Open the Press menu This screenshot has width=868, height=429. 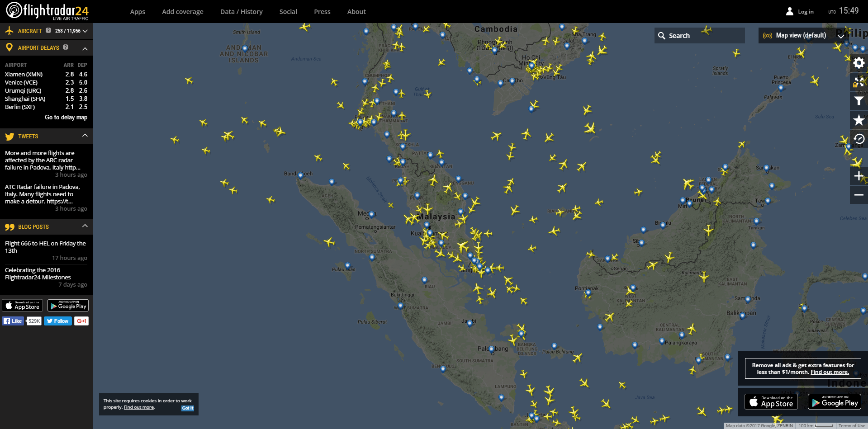(x=322, y=12)
